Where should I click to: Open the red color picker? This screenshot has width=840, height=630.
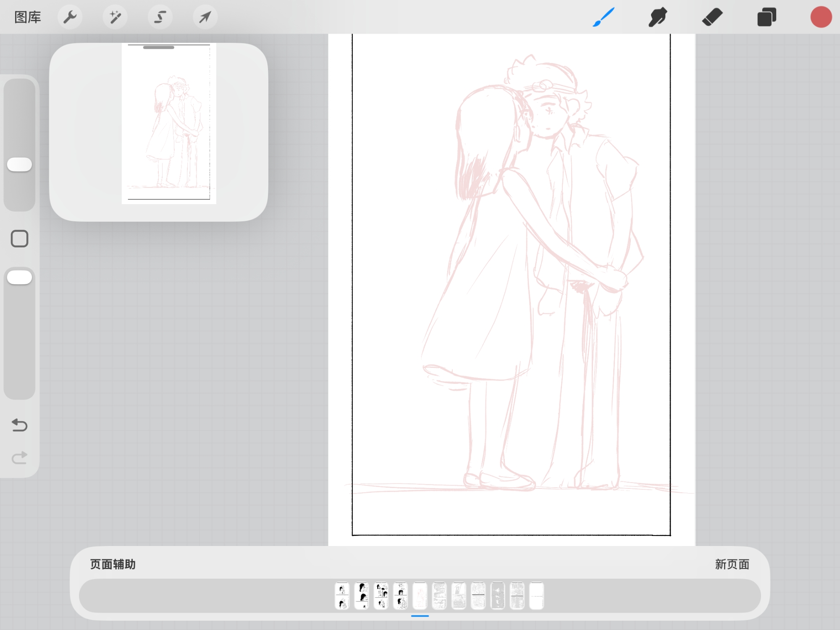pyautogui.click(x=821, y=17)
